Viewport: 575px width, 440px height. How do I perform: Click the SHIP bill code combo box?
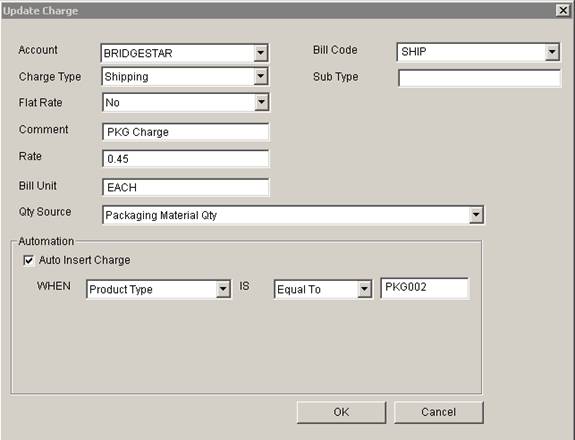coord(478,52)
